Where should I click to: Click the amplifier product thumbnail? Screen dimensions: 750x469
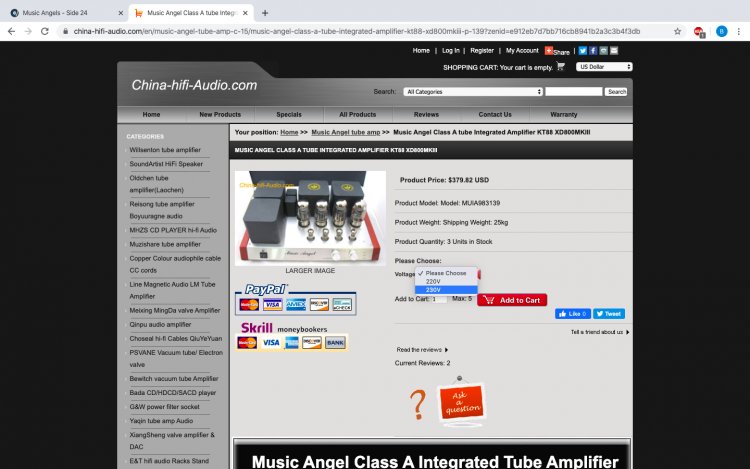tap(310, 218)
